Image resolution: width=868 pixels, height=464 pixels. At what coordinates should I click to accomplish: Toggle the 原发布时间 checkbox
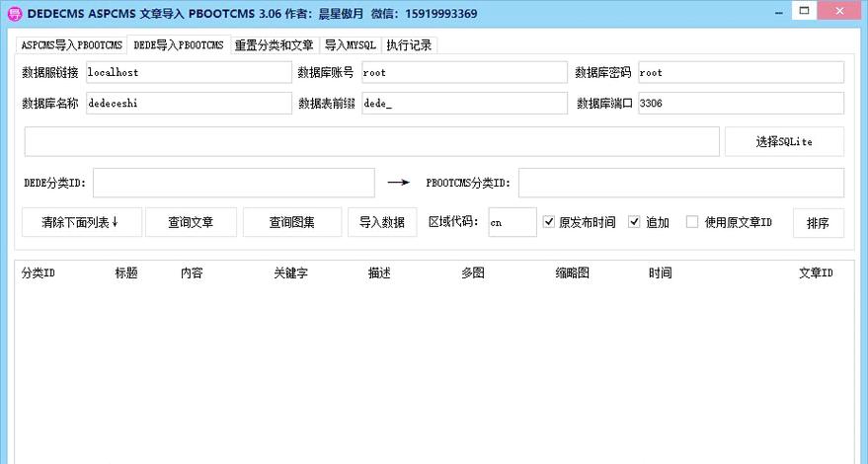pos(549,222)
